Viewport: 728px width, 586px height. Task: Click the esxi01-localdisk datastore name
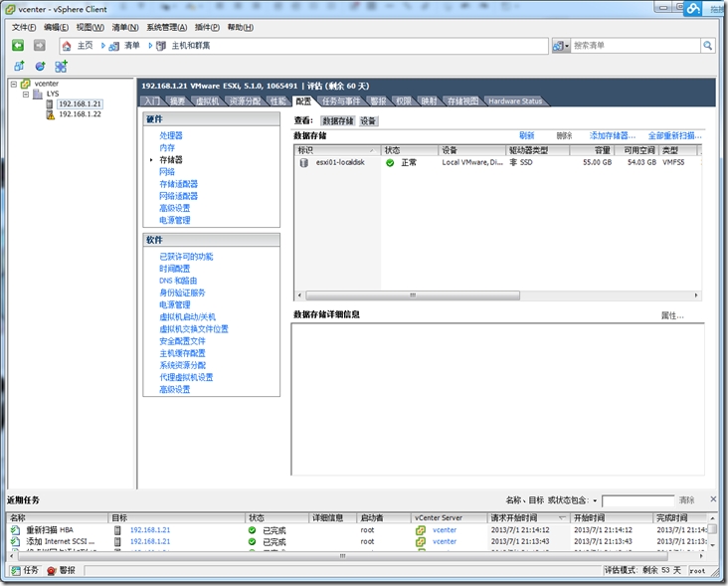point(340,162)
